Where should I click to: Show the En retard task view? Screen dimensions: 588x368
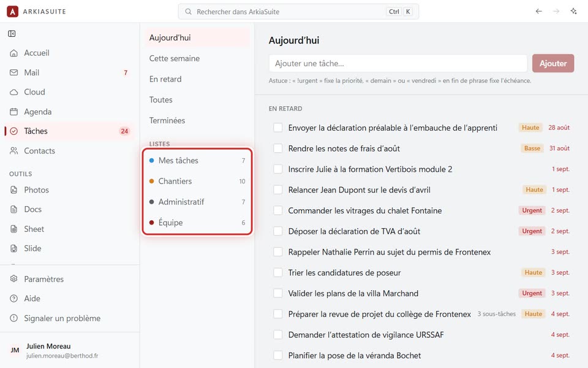[197, 79]
